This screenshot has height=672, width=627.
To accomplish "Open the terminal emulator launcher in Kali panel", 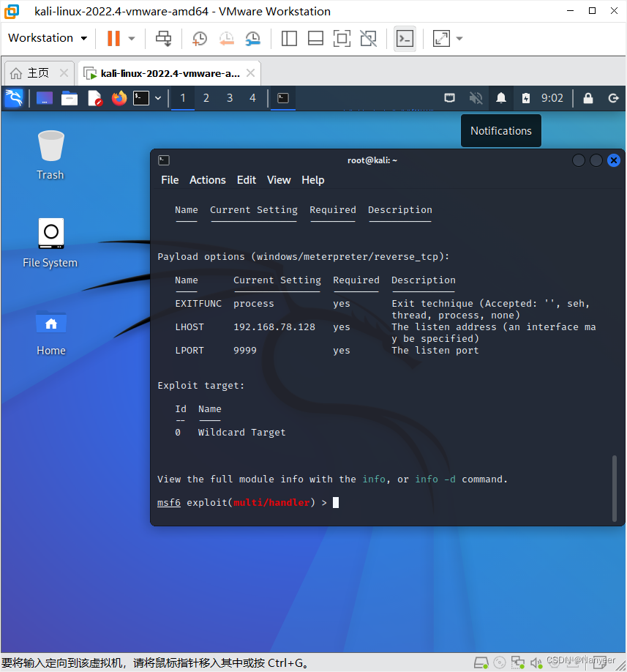I will pyautogui.click(x=141, y=98).
